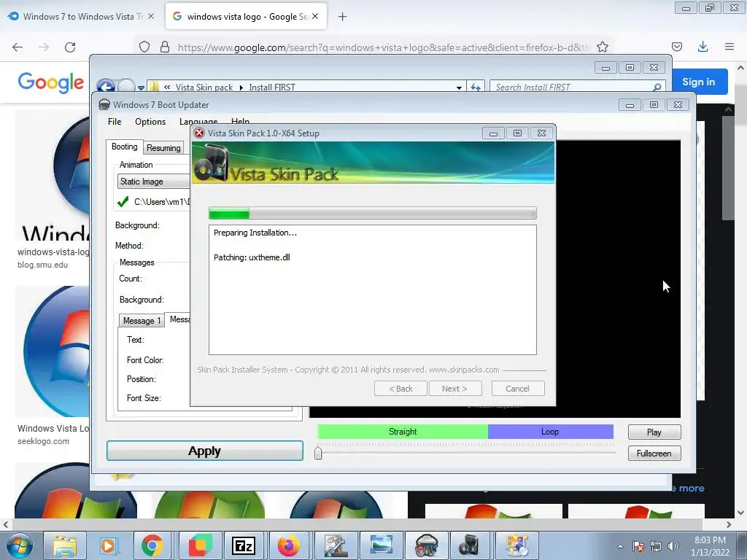
Task: Open the Windows Start orb
Action: [x=20, y=545]
